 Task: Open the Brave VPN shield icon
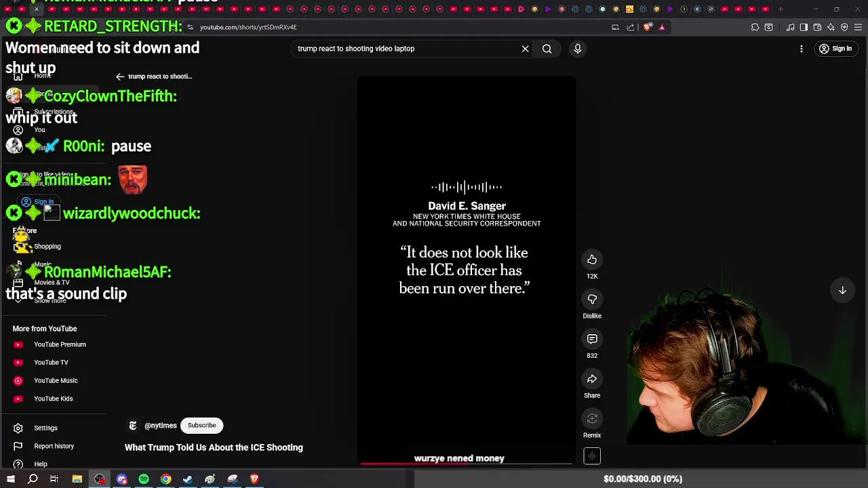[x=844, y=27]
